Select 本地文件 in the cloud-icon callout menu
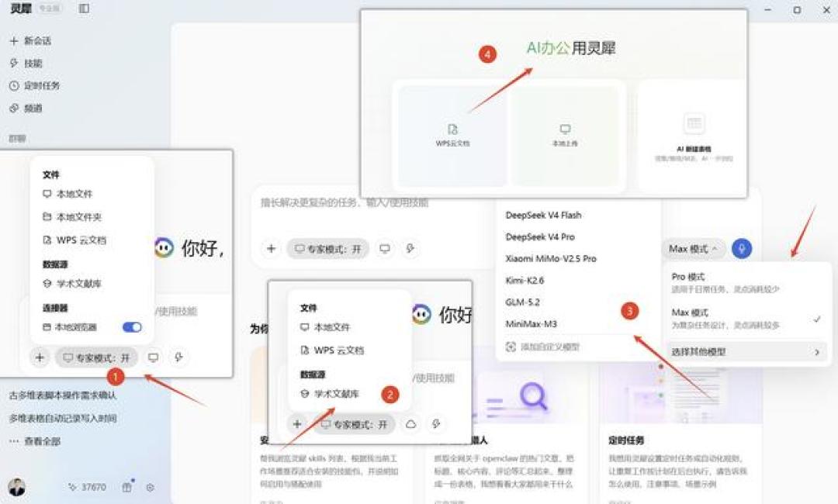Screen dimensions: 838x504 [325, 326]
